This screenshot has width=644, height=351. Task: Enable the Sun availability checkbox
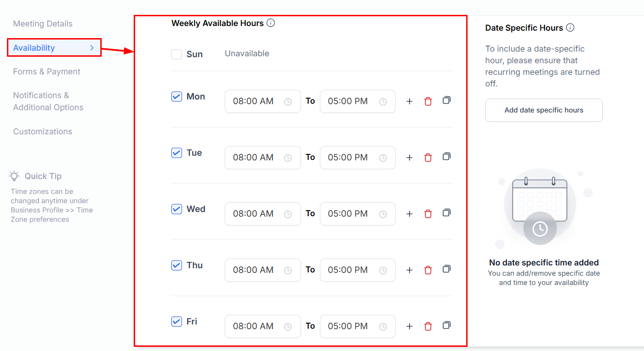[176, 54]
